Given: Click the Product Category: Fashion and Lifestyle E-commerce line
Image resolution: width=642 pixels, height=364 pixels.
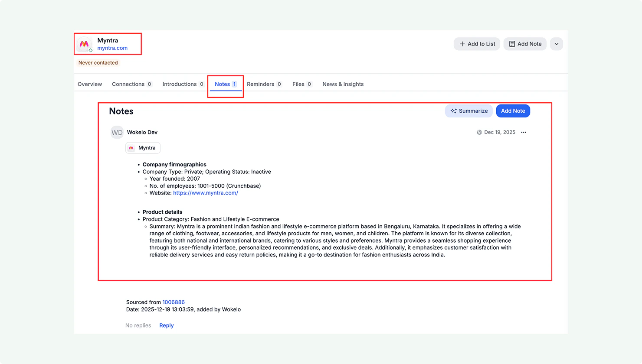Looking at the screenshot, I should click(211, 219).
